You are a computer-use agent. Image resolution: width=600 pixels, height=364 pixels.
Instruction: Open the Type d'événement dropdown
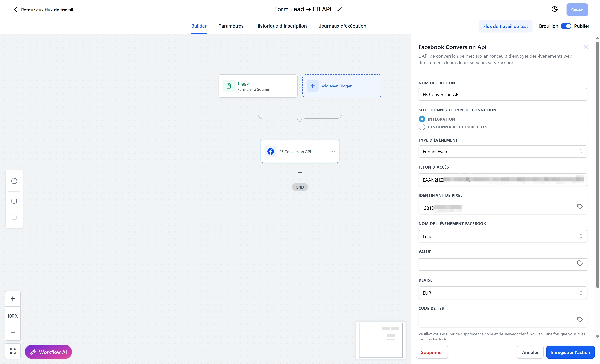pyautogui.click(x=503, y=151)
